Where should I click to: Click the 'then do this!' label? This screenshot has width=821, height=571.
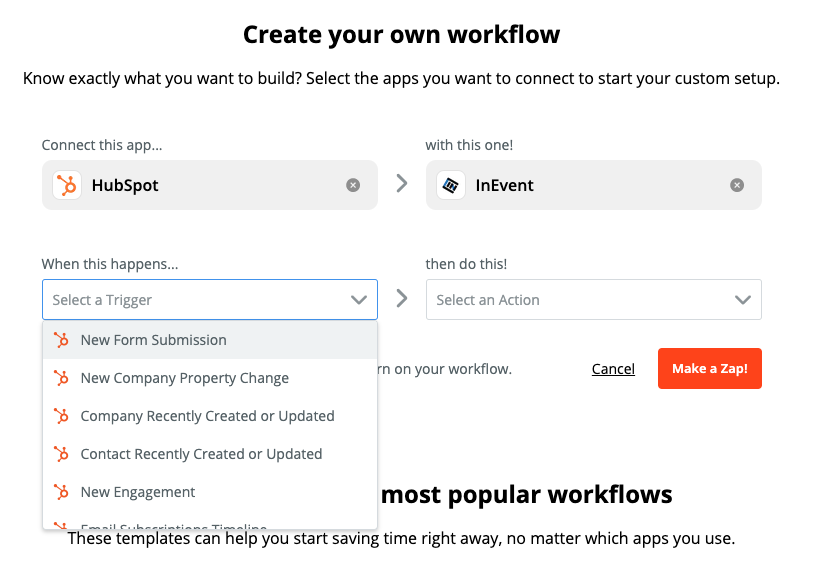pyautogui.click(x=466, y=264)
